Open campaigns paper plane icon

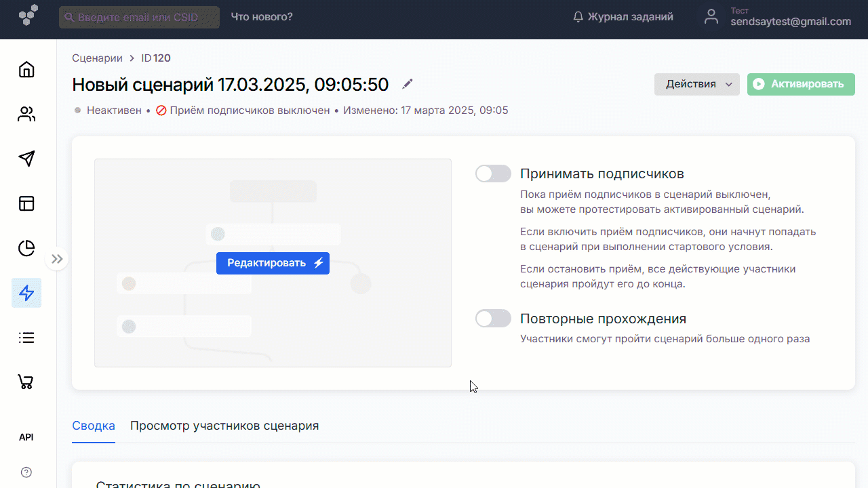(x=26, y=159)
